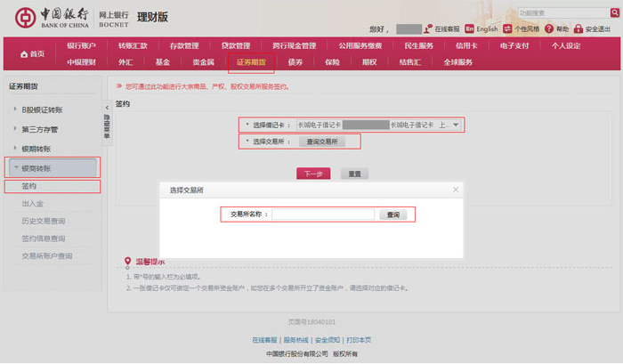Viewport: 623px width, 364px height.
Task: Expand the B股银证转账 tree item
Action: coord(14,109)
